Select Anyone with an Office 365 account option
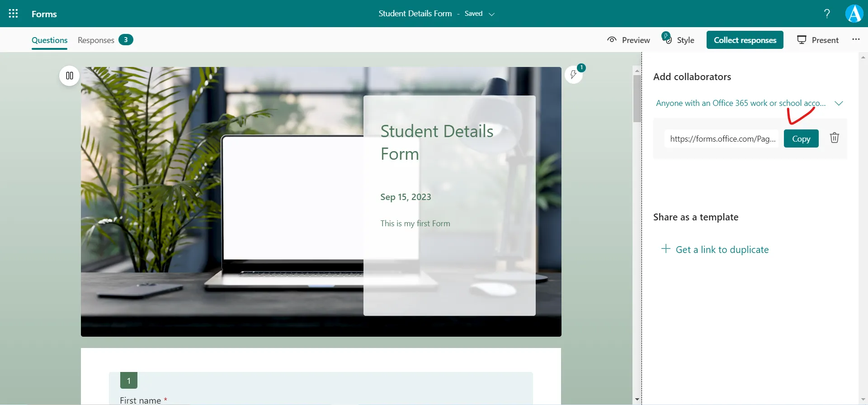Image resolution: width=868 pixels, height=405 pixels. [741, 103]
